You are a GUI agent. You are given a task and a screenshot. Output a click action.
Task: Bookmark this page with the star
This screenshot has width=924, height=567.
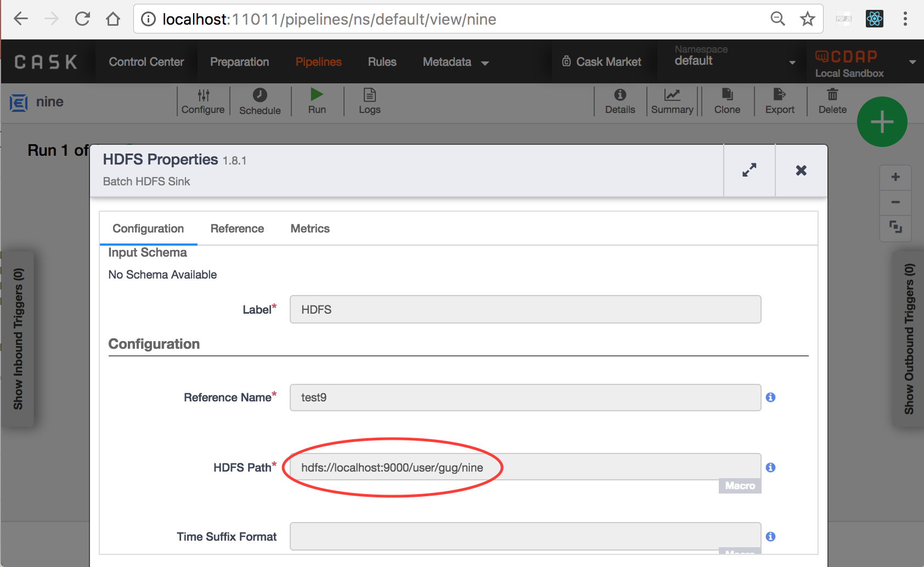pyautogui.click(x=807, y=19)
